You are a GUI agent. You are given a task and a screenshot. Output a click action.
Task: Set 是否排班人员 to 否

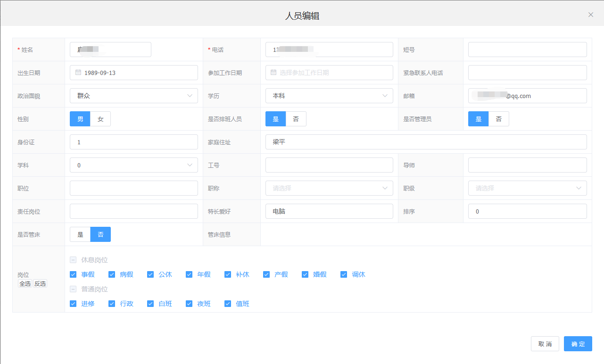point(296,119)
